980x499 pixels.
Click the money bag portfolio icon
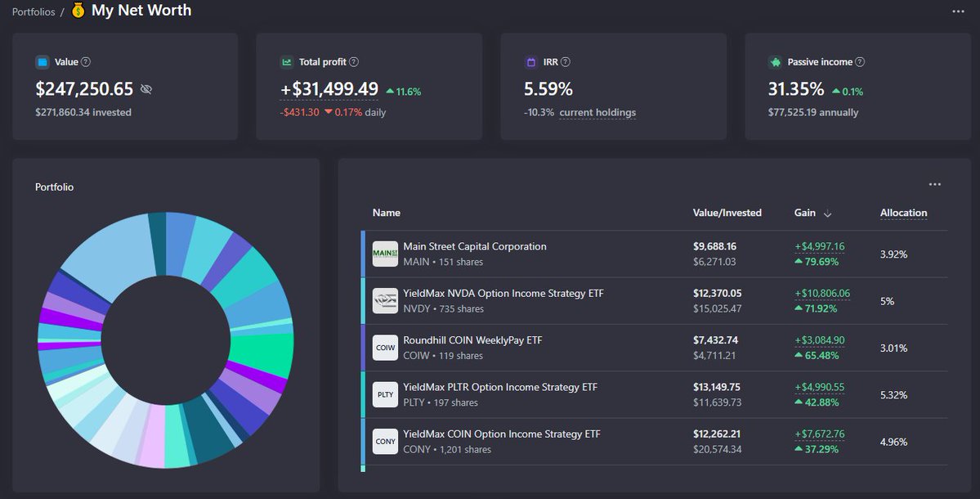(78, 11)
